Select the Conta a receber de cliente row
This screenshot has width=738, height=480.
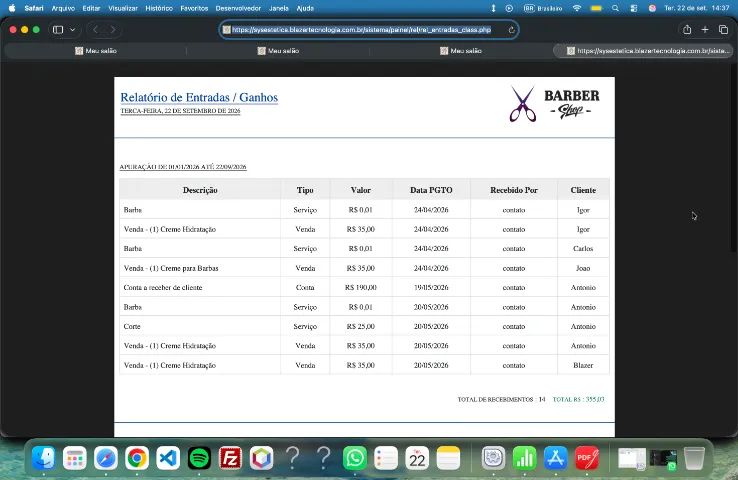coord(364,287)
